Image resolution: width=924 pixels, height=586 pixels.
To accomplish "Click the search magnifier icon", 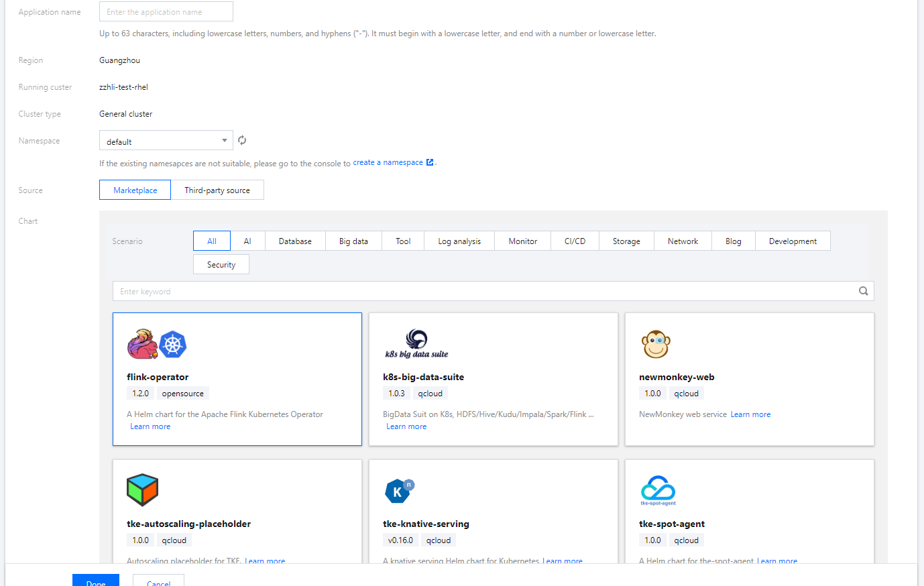I will 864,291.
